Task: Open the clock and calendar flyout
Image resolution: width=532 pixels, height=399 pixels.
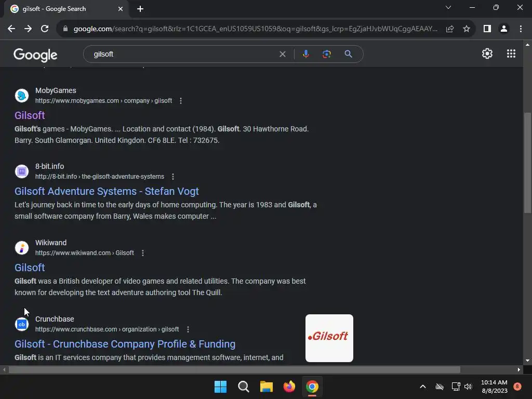Action: [x=495, y=387]
